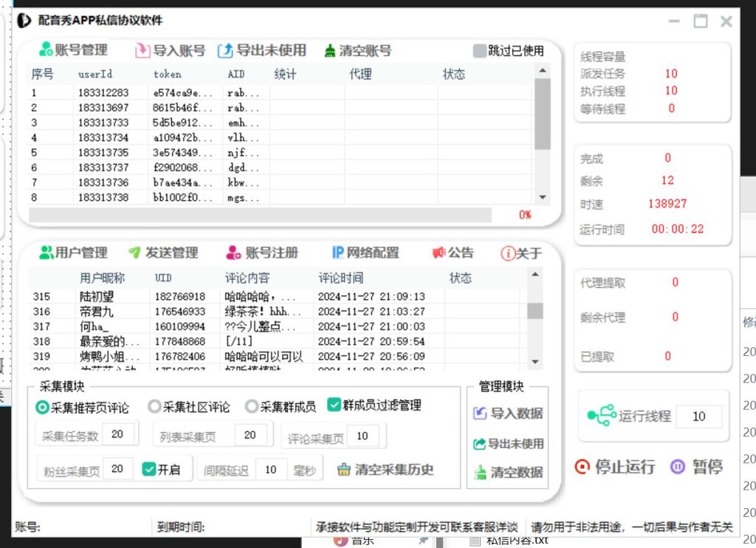The height and width of the screenshot is (548, 756).
Task: Click the 运行线程 thread count input field
Action: click(698, 417)
